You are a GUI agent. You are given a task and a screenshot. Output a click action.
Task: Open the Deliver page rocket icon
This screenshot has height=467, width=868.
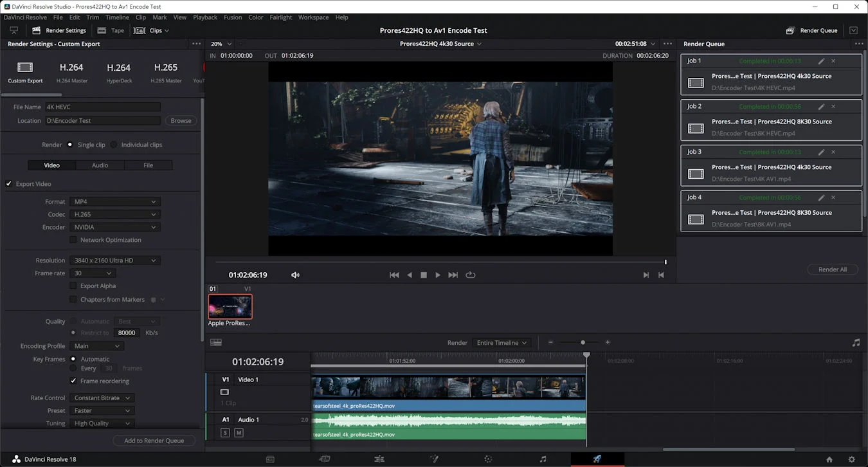[597, 459]
